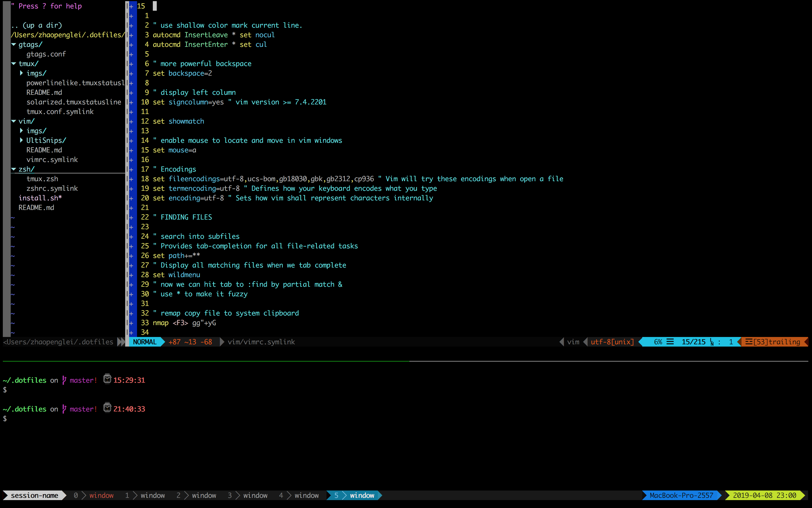
Task: Expand the imgs/ folder under vim/
Action: [21, 131]
